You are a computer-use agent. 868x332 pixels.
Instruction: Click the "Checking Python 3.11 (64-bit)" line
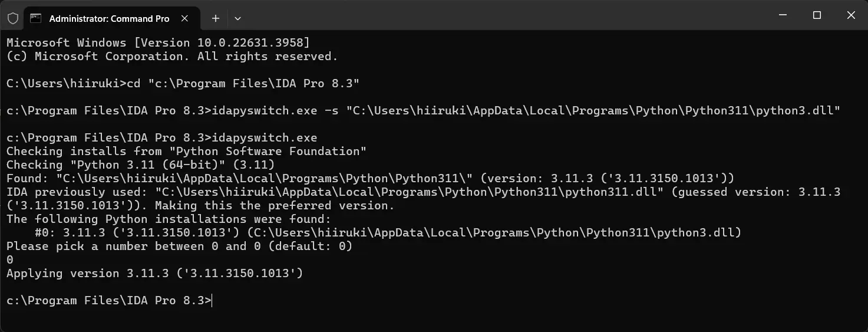point(140,165)
